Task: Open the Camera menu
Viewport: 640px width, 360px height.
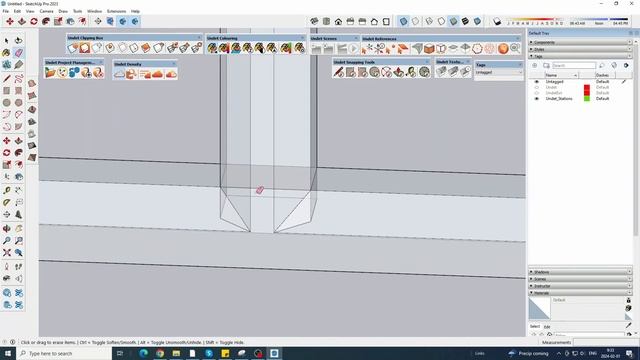Action: tap(46, 11)
